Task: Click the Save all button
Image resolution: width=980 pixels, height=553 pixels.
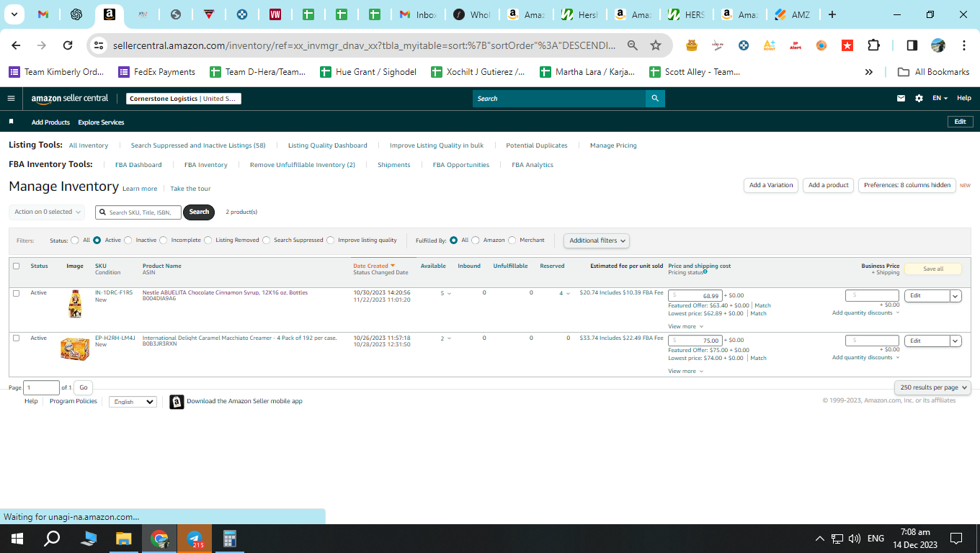Action: pos(933,269)
